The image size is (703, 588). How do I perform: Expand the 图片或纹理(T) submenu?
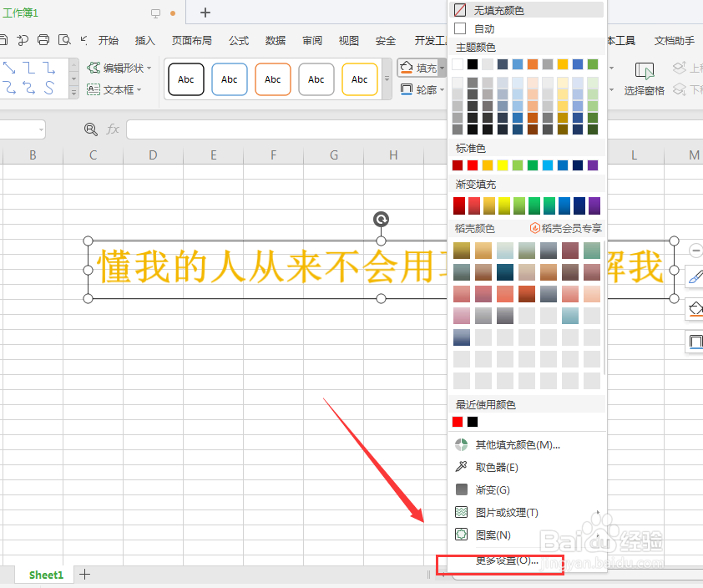(507, 512)
